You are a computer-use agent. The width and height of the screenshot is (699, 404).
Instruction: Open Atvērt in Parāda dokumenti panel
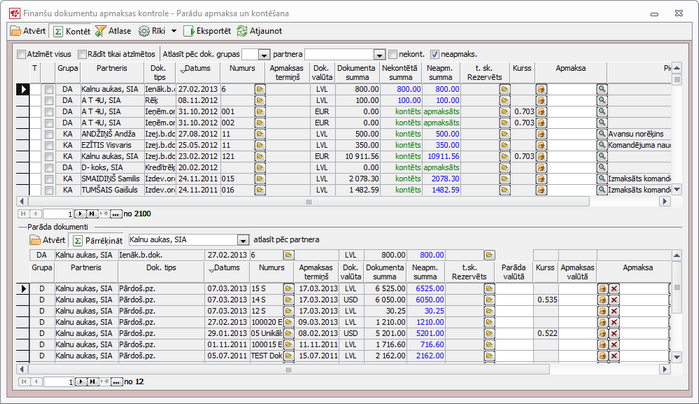pyautogui.click(x=48, y=240)
